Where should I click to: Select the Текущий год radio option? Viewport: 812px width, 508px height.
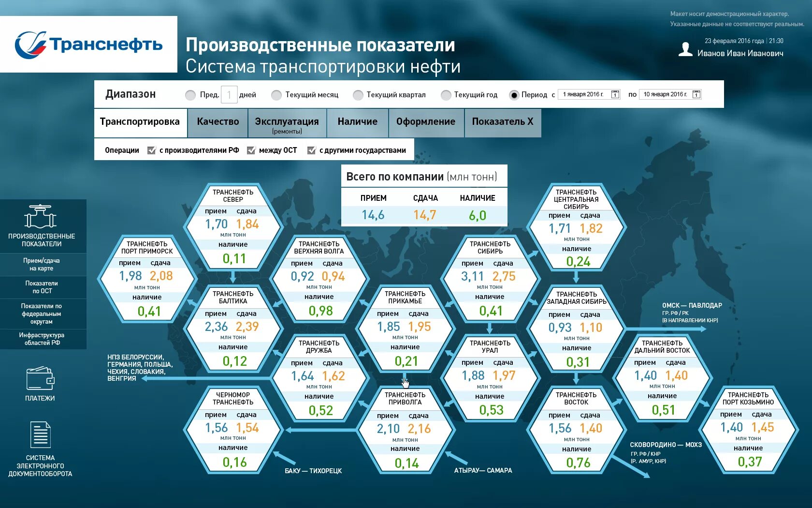(446, 95)
